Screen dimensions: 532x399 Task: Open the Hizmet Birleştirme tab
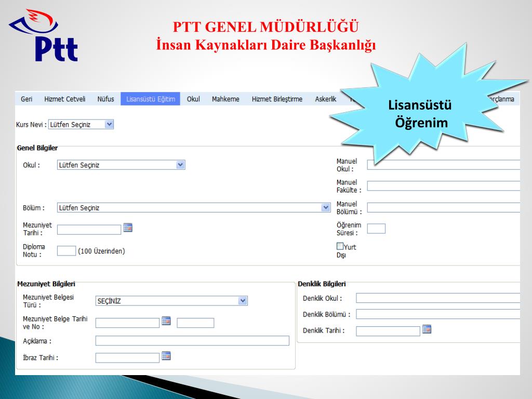pyautogui.click(x=277, y=99)
